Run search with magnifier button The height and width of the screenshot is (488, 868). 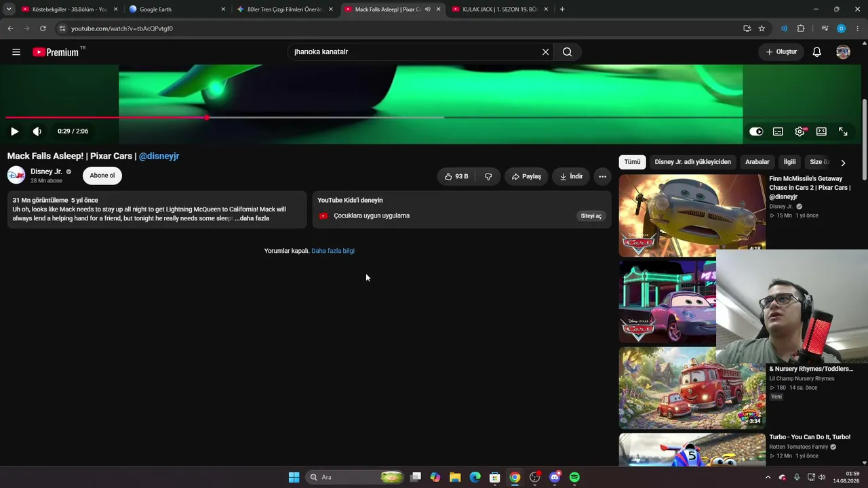[568, 52]
